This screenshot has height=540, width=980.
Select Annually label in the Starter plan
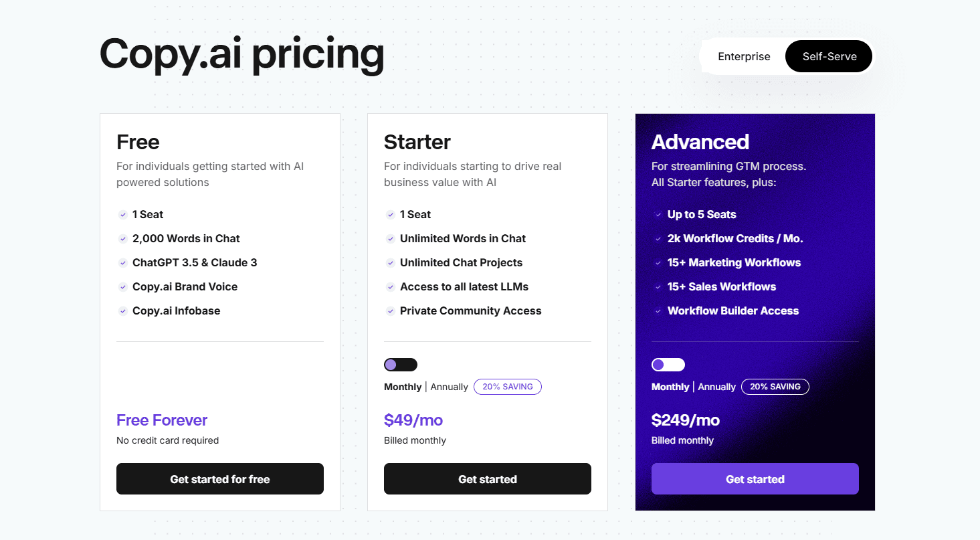449,387
